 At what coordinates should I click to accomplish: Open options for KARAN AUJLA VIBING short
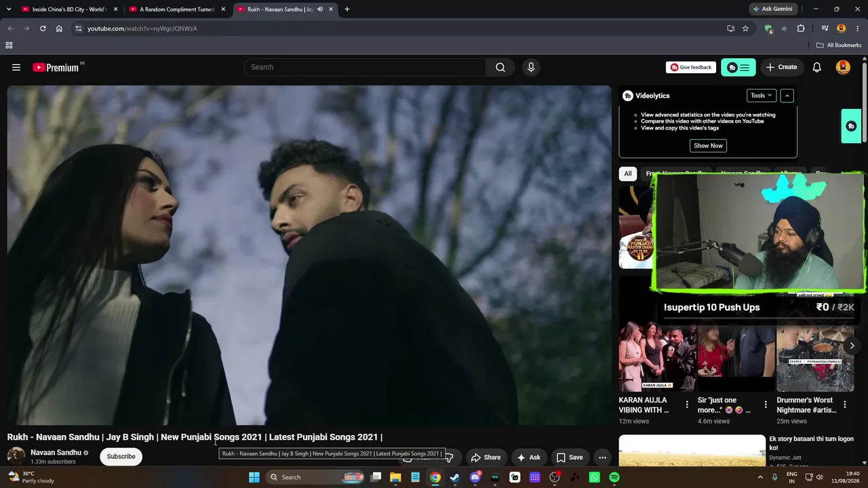coord(687,405)
